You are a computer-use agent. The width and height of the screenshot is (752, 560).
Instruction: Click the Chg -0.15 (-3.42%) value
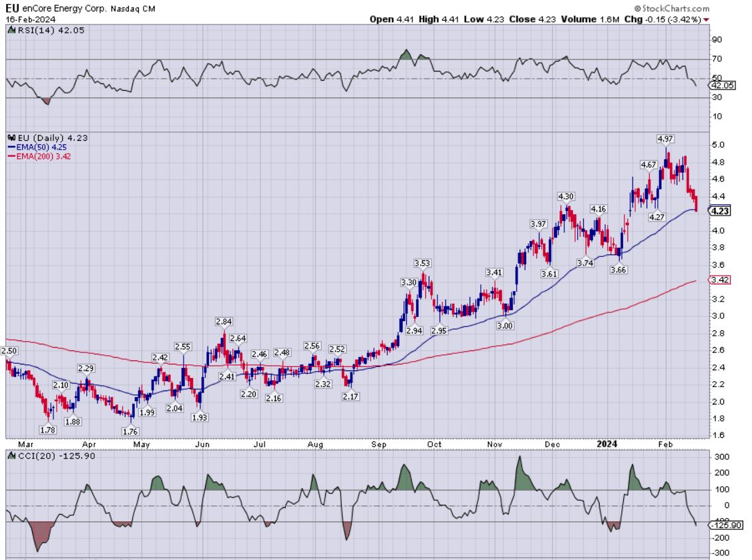663,19
